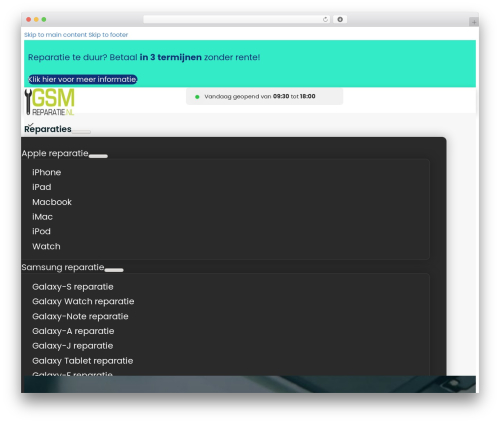Choose iMac from Apple list
500x423 pixels.
pyautogui.click(x=42, y=217)
